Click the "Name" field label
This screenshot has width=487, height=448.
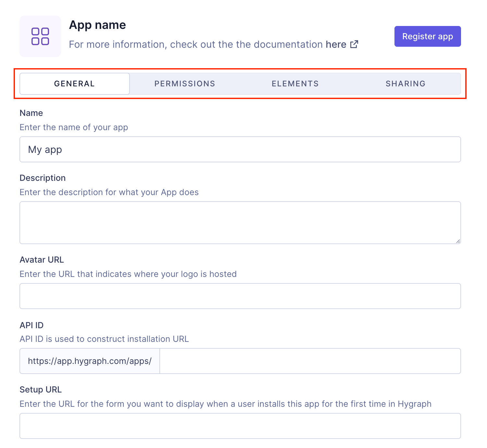[31, 113]
